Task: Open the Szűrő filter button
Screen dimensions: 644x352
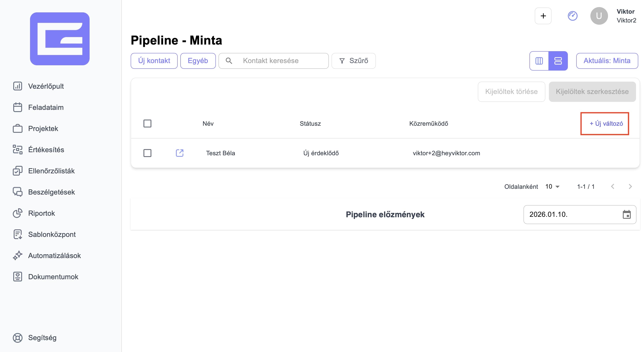Action: pos(354,61)
